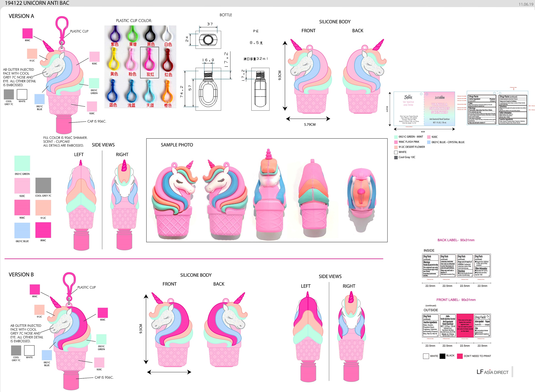The image size is (535, 392).
Task: Pick the Cool Gray 10C legend swatch
Action: (396, 157)
